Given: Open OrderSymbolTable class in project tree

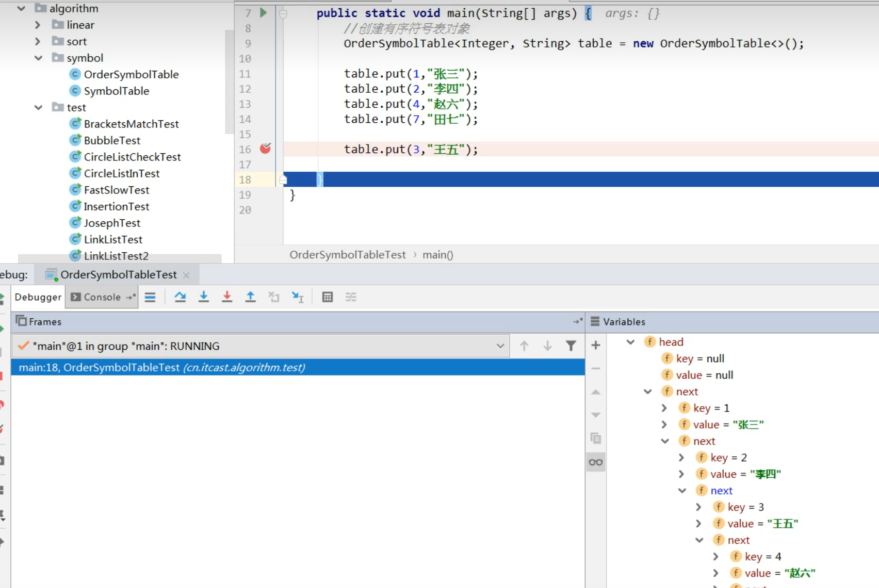Looking at the screenshot, I should (x=131, y=74).
